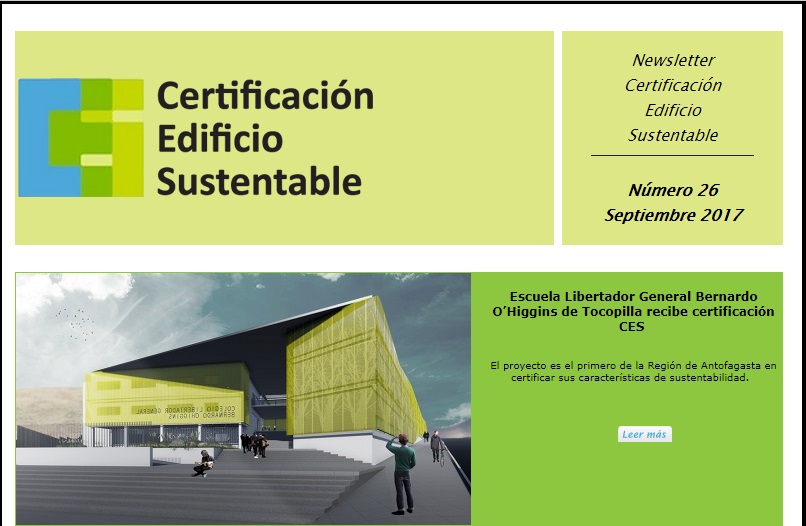Click the word "Edificio" in the logo title
The height and width of the screenshot is (526, 806).
point(220,138)
